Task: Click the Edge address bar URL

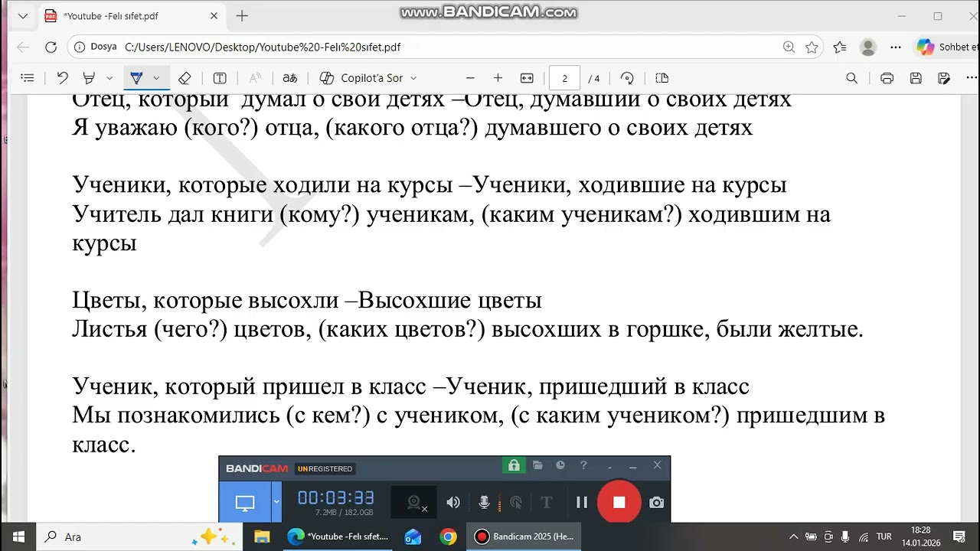Action: (x=263, y=47)
